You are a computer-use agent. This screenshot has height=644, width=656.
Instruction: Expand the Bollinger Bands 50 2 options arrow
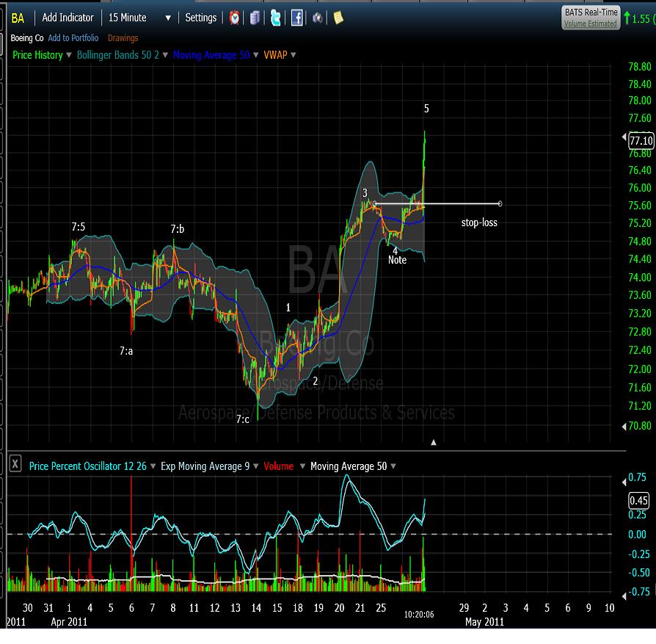click(x=166, y=55)
